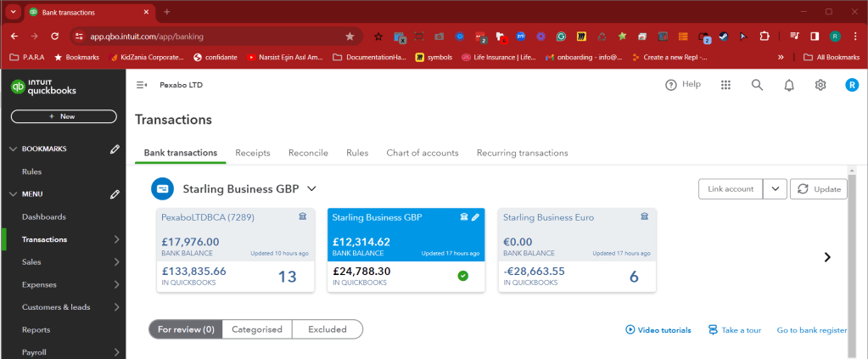
Task: Switch to the Recurring transactions tab
Action: point(522,153)
